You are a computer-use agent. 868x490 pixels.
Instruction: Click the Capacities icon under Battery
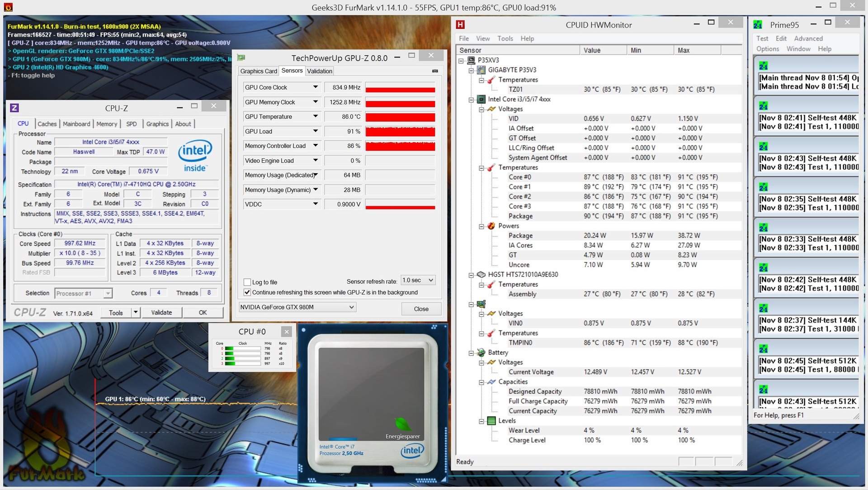491,382
